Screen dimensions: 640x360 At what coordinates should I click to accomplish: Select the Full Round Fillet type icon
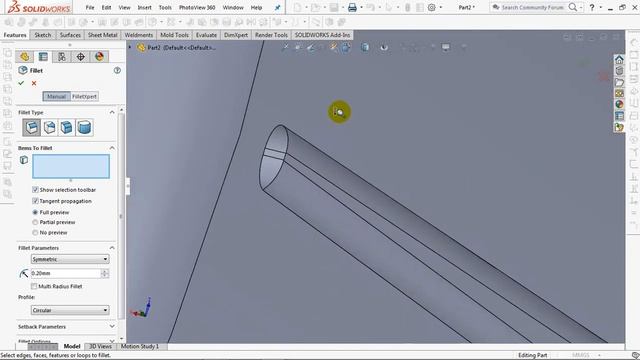coord(84,127)
